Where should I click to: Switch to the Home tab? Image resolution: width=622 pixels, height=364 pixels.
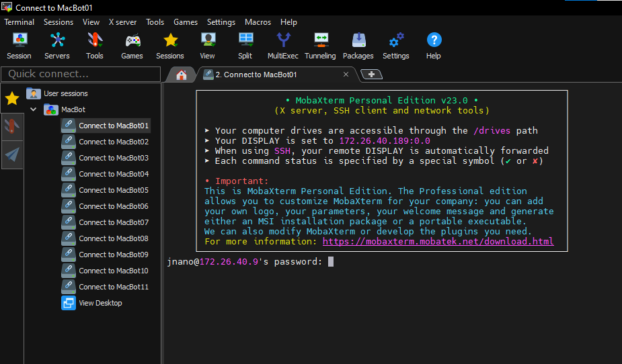point(181,75)
